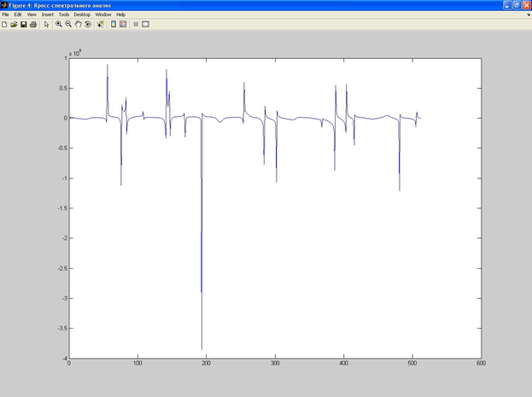
Task: Open the Desktop menu
Action: (x=82, y=15)
